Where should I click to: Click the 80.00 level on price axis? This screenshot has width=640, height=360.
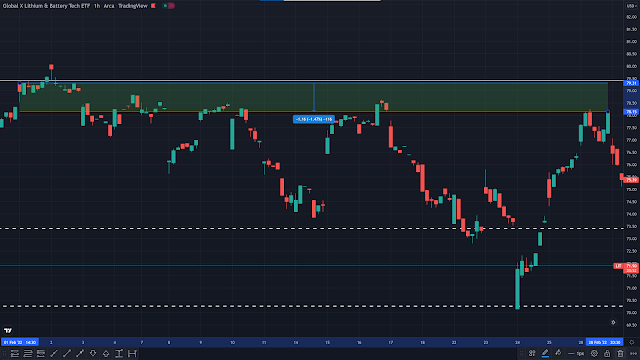click(632, 66)
